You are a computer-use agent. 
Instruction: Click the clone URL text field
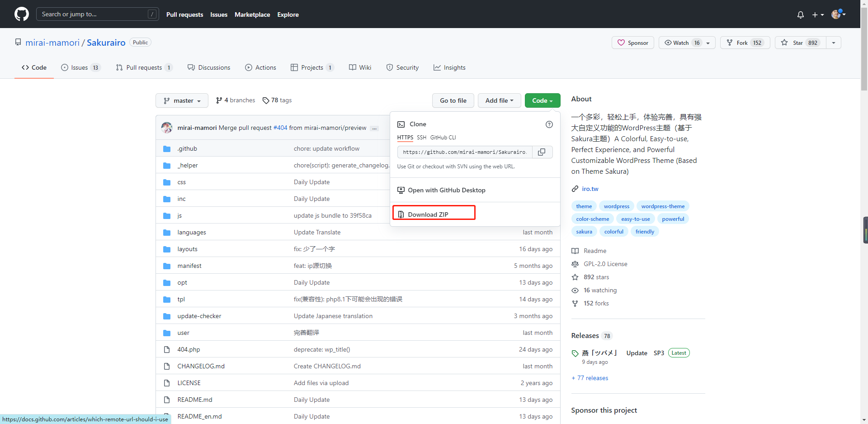click(465, 152)
